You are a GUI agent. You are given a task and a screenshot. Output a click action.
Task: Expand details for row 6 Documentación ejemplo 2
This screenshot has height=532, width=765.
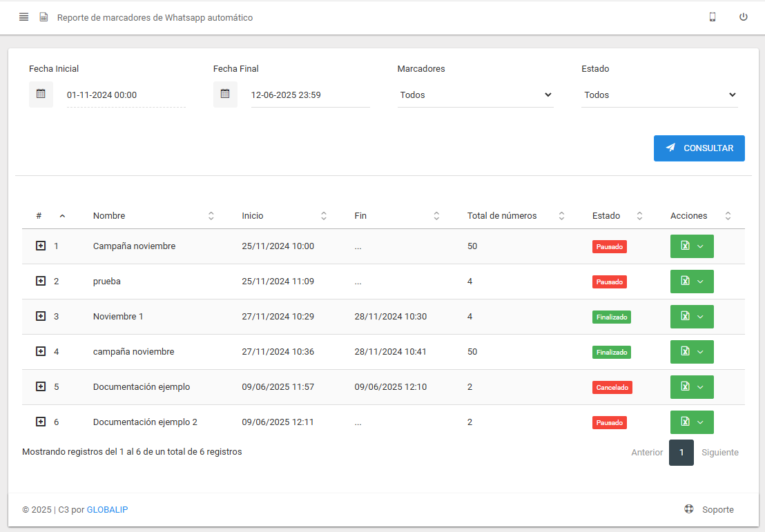pyautogui.click(x=41, y=422)
